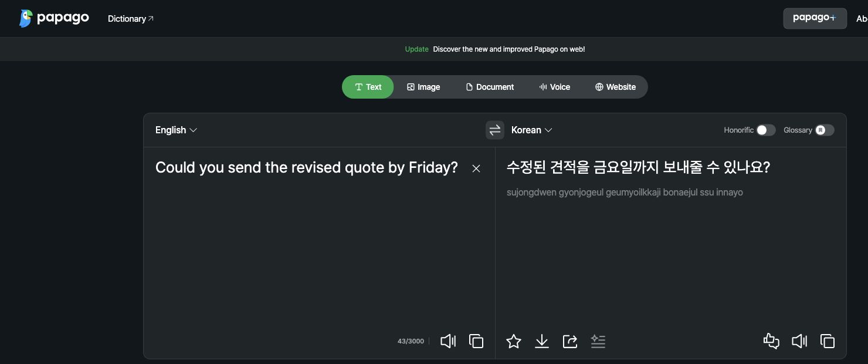The height and width of the screenshot is (364, 868).
Task: Listen to the Korean translation
Action: tap(799, 341)
